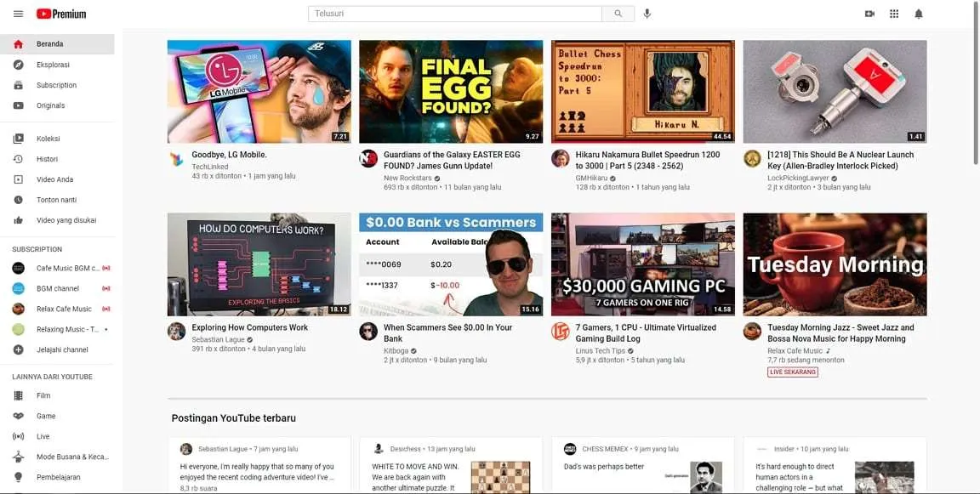Open the Nuclear Launch Key thumbnail
The height and width of the screenshot is (494, 980).
pyautogui.click(x=835, y=92)
